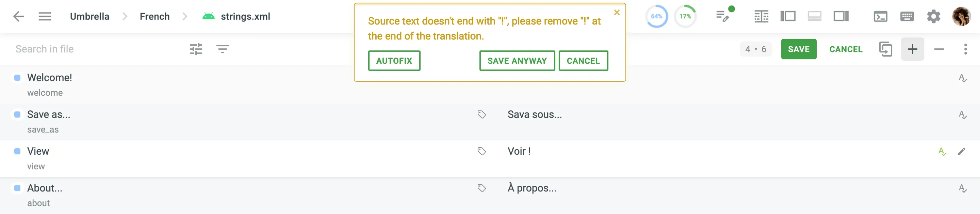Open advanced search settings via sliders icon
980x214 pixels.
coord(197,49)
